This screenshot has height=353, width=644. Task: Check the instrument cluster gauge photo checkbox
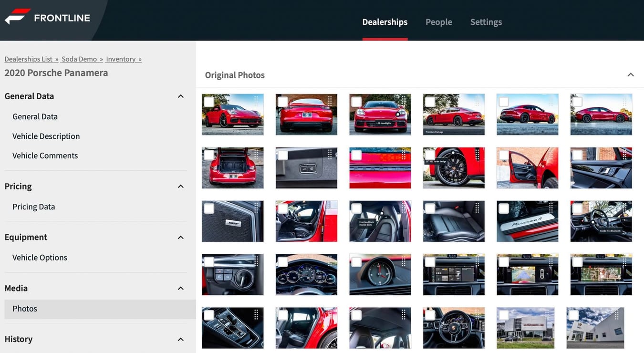click(283, 262)
